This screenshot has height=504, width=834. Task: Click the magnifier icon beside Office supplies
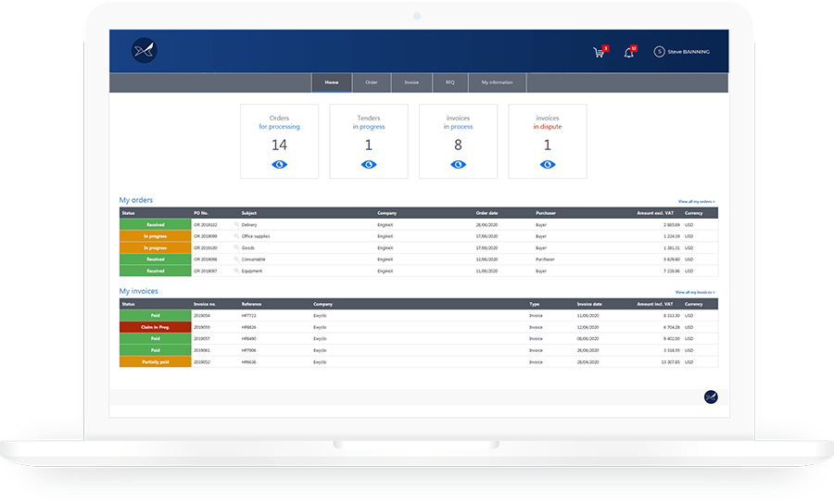pyautogui.click(x=236, y=236)
